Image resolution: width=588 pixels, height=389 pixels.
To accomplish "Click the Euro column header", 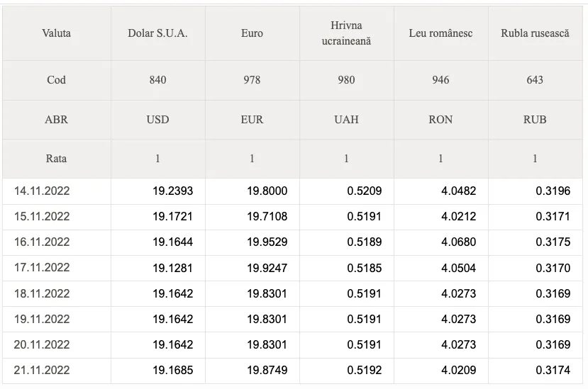I will pyautogui.click(x=252, y=33).
